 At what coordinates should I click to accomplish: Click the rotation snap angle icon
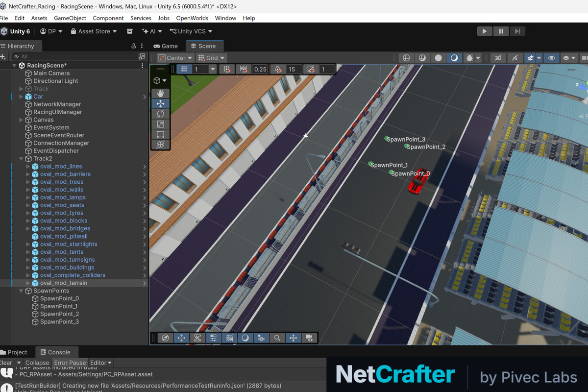278,69
